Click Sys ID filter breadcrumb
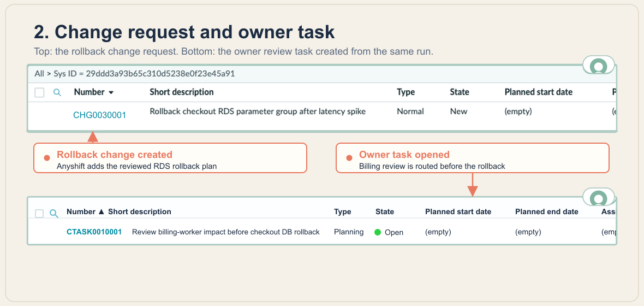The image size is (644, 306). (x=144, y=74)
